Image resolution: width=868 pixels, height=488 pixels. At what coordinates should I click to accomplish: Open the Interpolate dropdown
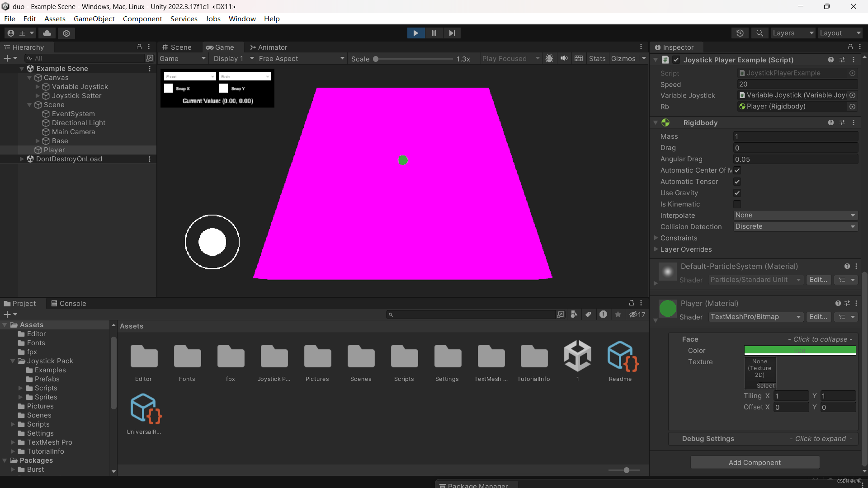795,216
